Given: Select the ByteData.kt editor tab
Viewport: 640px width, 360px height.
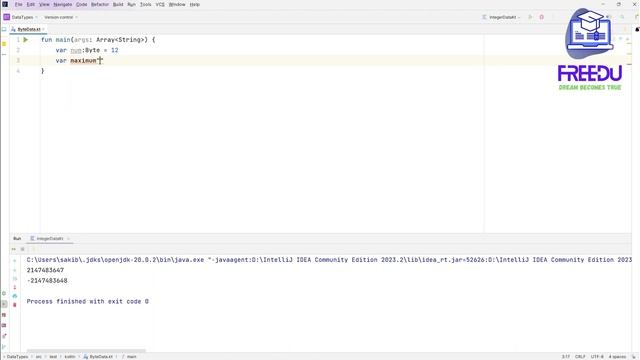Looking at the screenshot, I should (29, 29).
